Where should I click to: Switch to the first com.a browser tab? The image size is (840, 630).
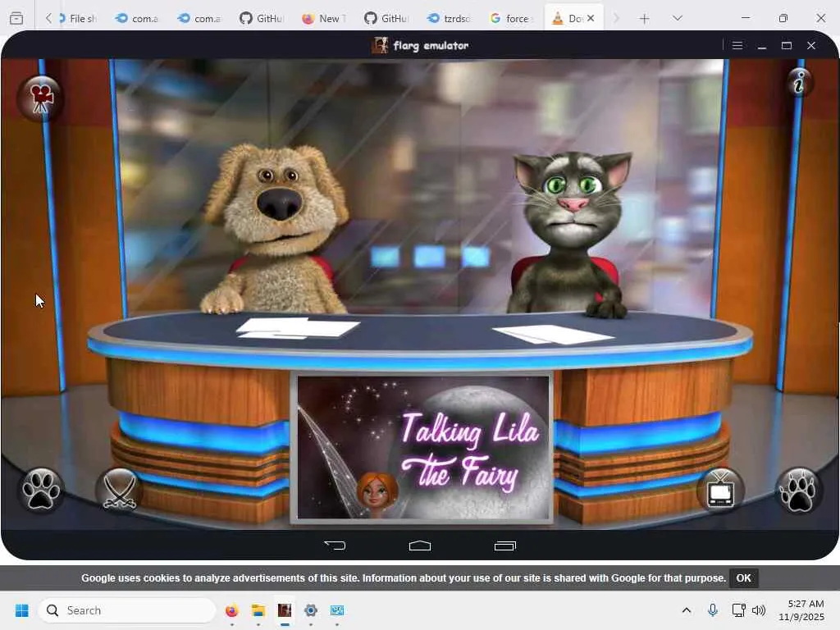click(138, 18)
